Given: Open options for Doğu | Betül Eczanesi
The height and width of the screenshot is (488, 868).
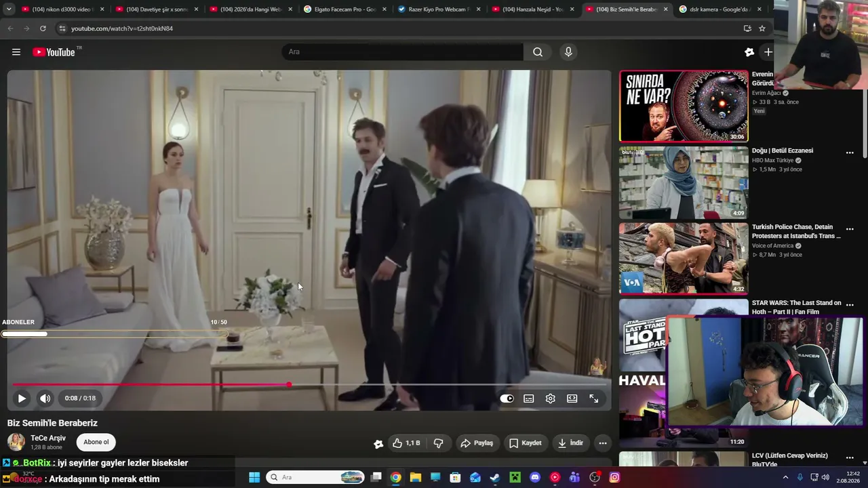Looking at the screenshot, I should click(x=850, y=152).
